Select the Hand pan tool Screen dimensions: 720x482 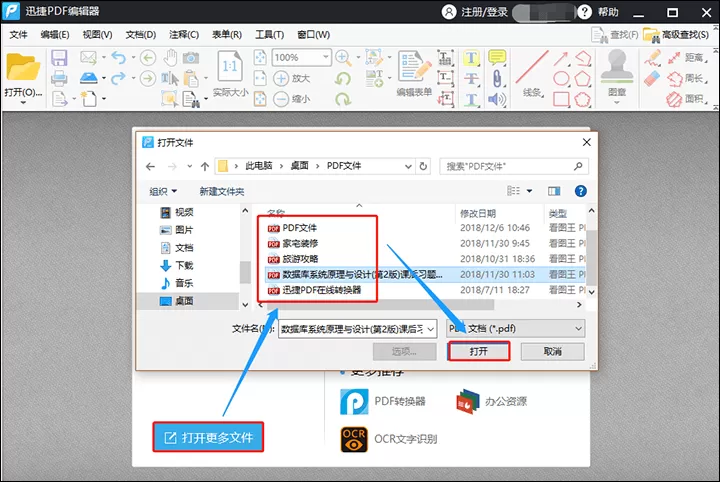point(171,57)
